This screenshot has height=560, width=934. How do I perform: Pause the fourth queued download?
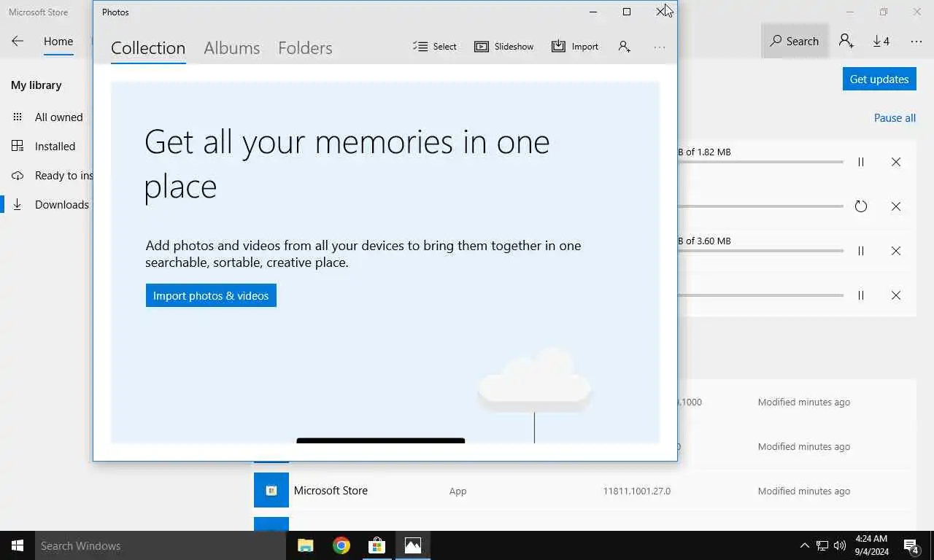[x=861, y=295]
